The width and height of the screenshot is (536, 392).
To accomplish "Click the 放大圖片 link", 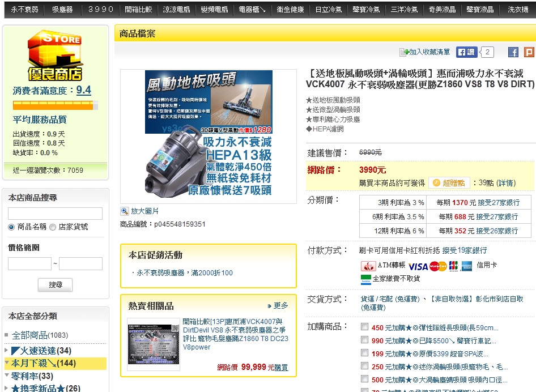I will coord(144,211).
